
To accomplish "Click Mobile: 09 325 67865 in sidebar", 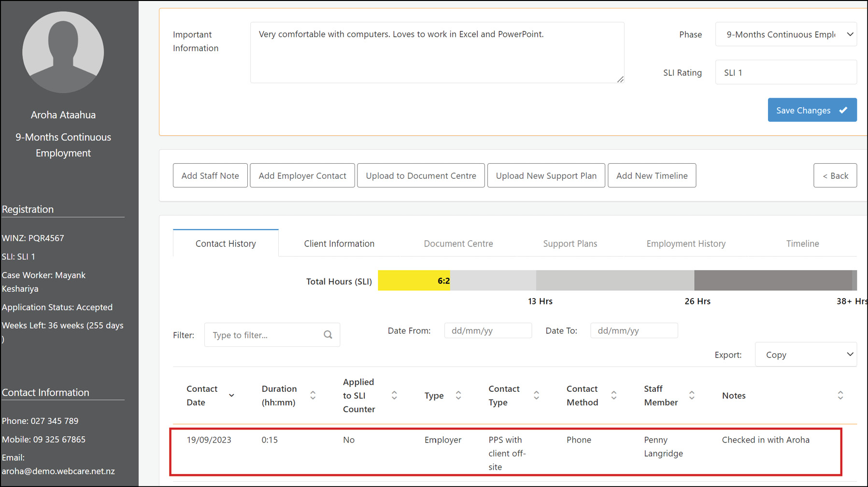I will click(x=43, y=439).
